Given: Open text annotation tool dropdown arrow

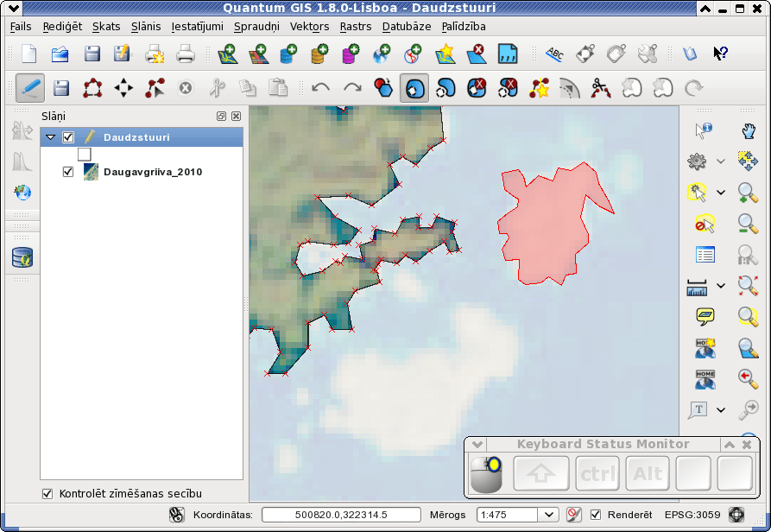Looking at the screenshot, I should [721, 409].
